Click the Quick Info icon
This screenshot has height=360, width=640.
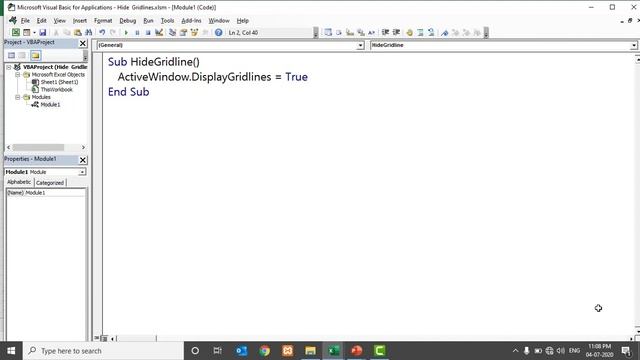(350, 32)
